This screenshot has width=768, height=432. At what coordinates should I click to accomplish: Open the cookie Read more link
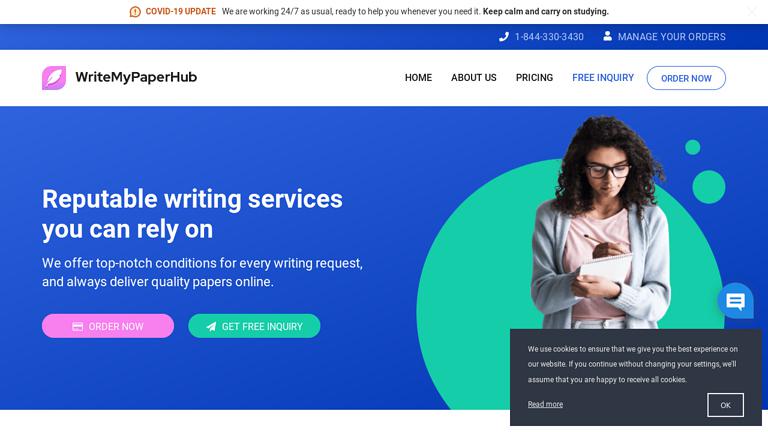pyautogui.click(x=545, y=404)
